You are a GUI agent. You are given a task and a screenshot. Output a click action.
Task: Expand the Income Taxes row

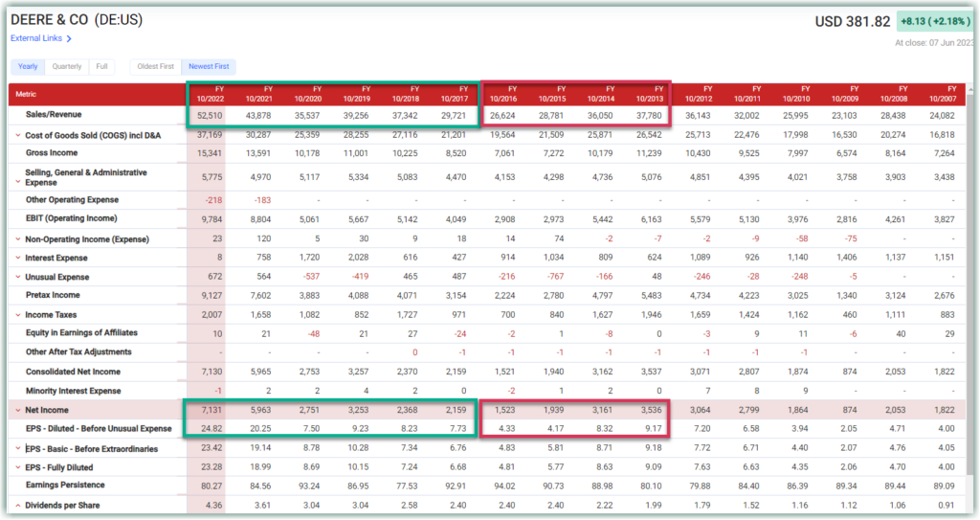[18, 315]
